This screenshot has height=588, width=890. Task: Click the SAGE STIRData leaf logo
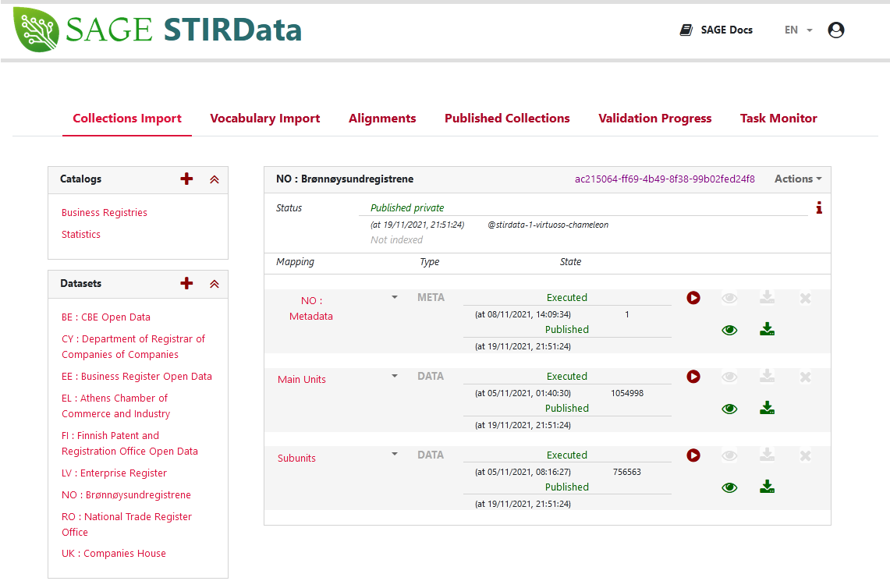(x=37, y=30)
